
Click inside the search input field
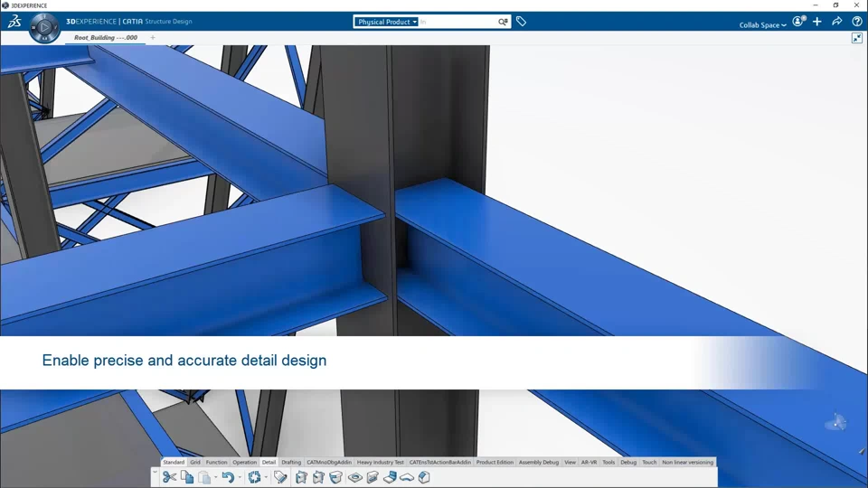pyautogui.click(x=458, y=22)
